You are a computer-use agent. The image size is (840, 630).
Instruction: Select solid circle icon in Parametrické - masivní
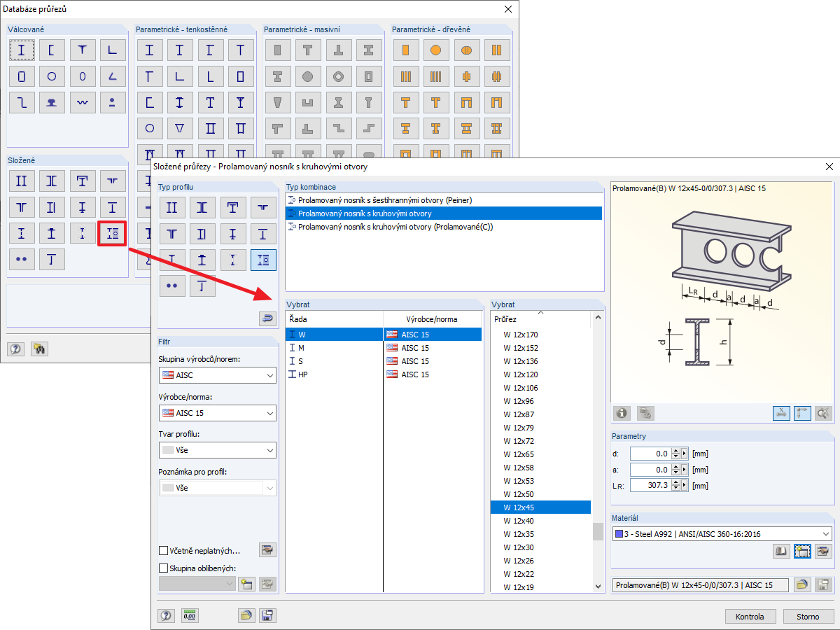pos(308,76)
